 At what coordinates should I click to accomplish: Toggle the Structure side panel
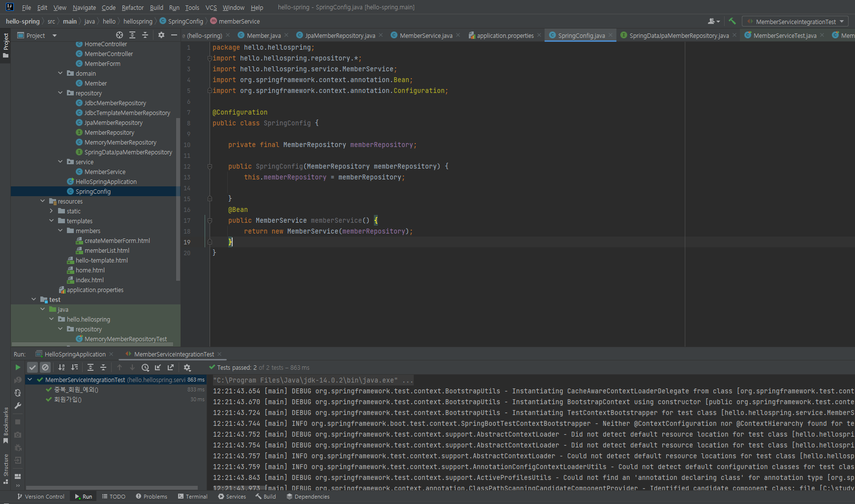point(6,469)
